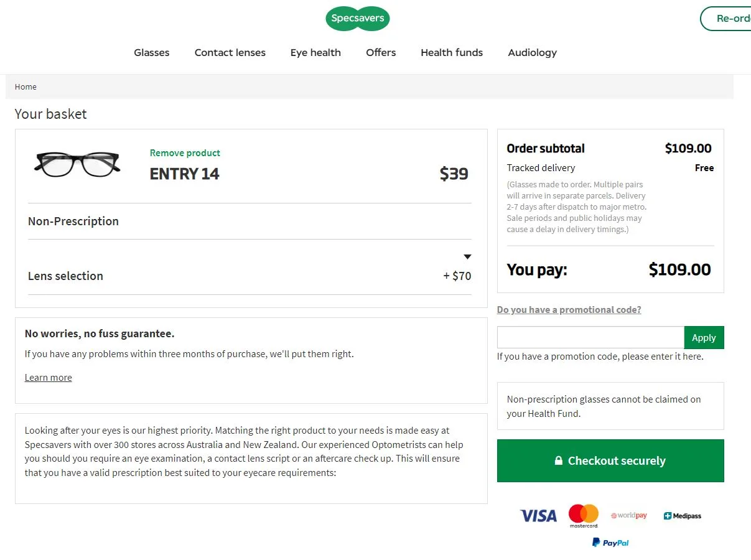
Task: Click the promotional code input field
Action: coord(590,338)
